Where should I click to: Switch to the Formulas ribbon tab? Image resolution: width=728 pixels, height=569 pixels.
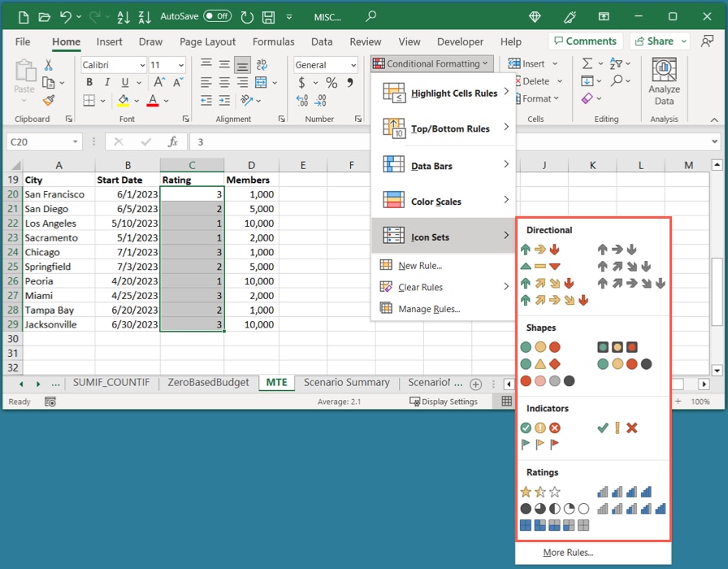coord(273,41)
